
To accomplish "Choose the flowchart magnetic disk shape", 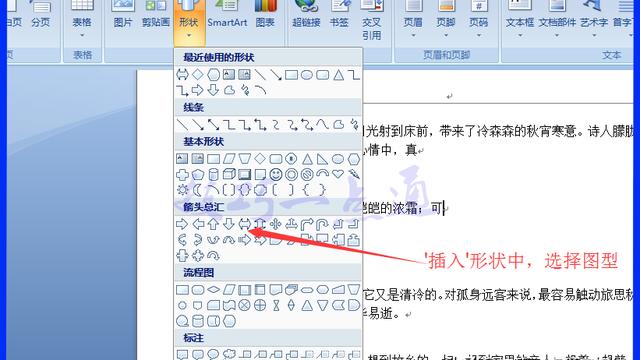I will pyautogui.click(x=198, y=321).
